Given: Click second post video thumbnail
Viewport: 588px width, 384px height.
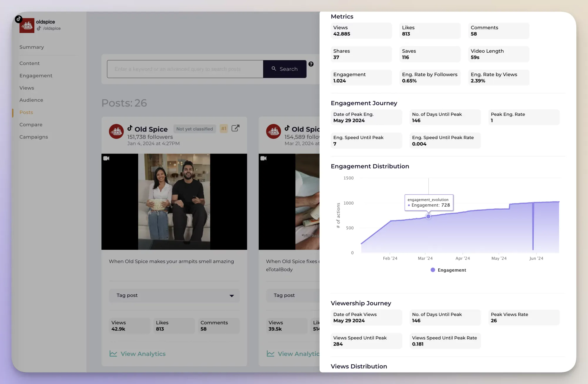Looking at the screenshot, I should click(x=289, y=202).
